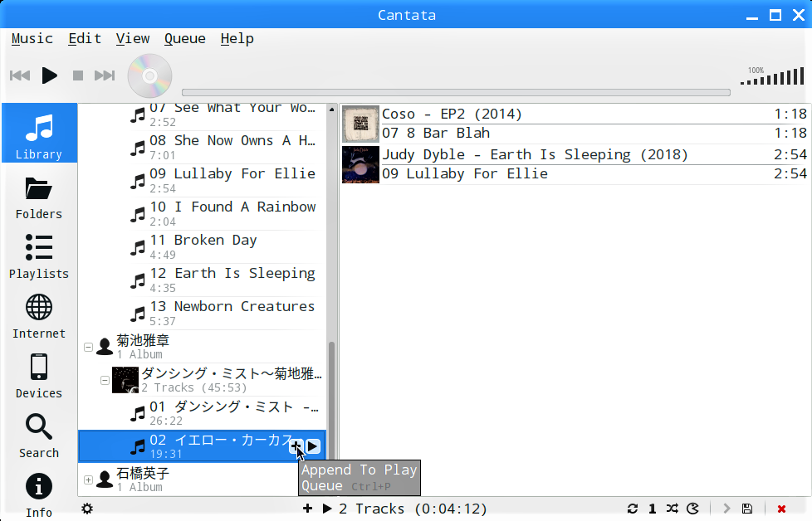Click the plus icon in the bottom bar
Screen dimensions: 812x521
307,509
